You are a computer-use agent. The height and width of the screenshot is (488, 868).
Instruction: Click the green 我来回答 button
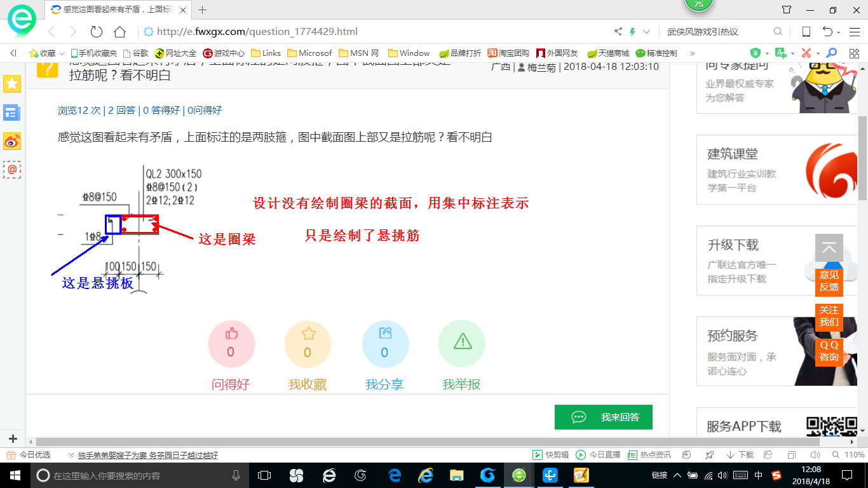pos(604,417)
